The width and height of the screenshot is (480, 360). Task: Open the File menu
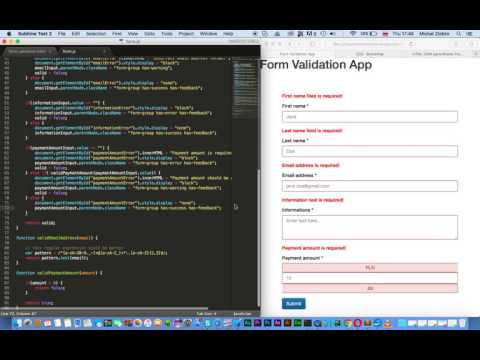(62, 34)
